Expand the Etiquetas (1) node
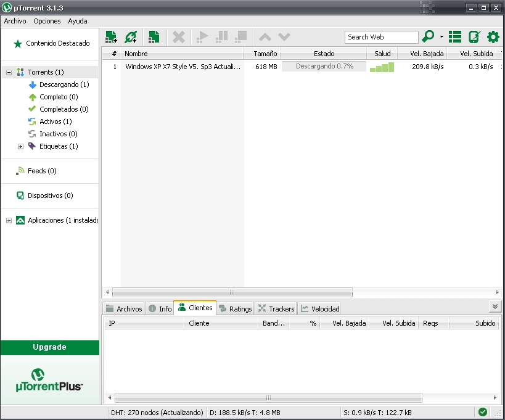 pos(20,147)
